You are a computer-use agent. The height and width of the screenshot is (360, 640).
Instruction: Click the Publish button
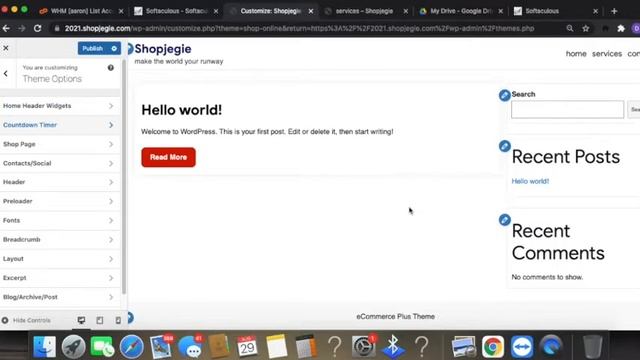(93, 49)
